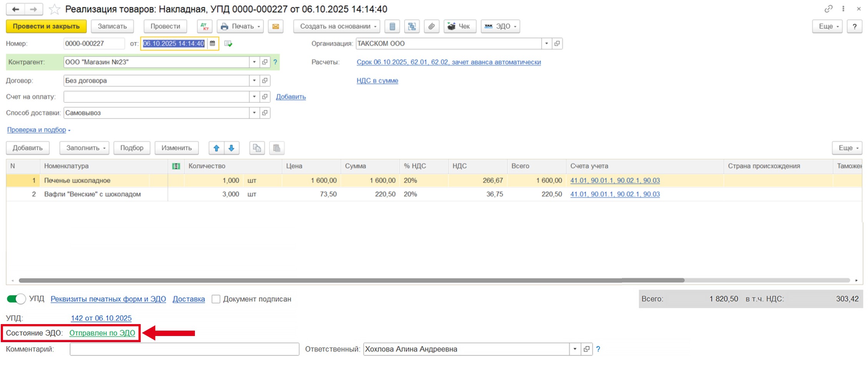Open the Печать menu
The image size is (868, 384).
click(240, 26)
